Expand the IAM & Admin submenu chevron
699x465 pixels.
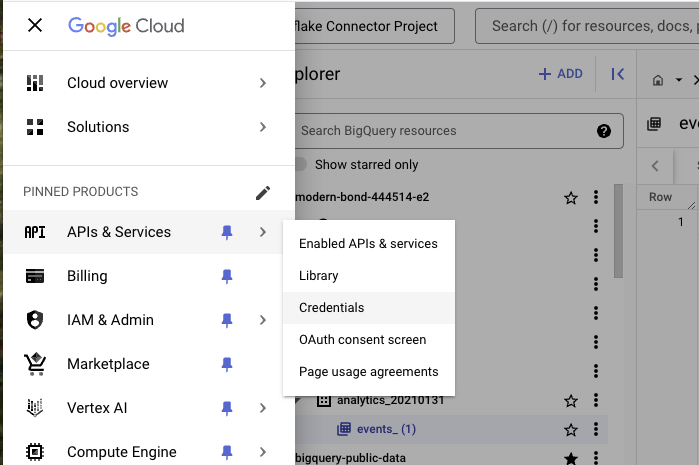(263, 320)
